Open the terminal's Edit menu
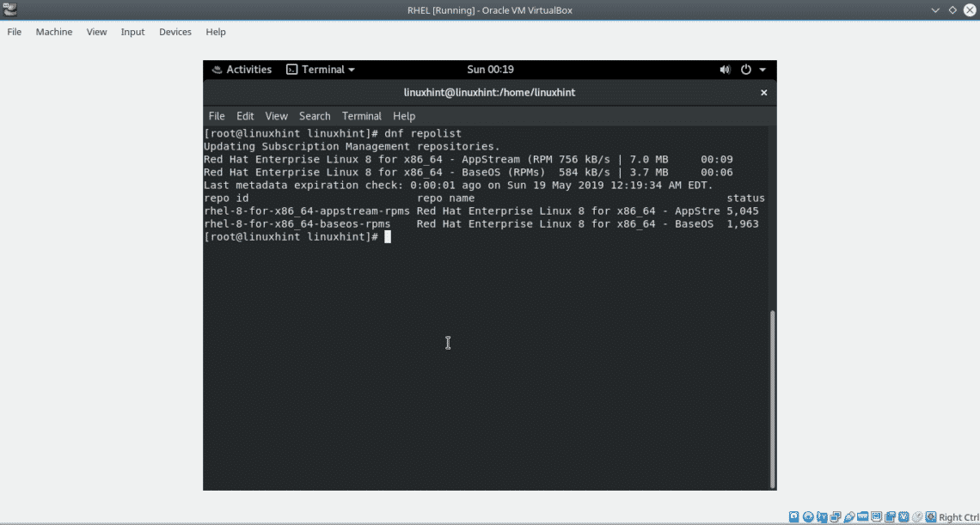 coord(245,116)
